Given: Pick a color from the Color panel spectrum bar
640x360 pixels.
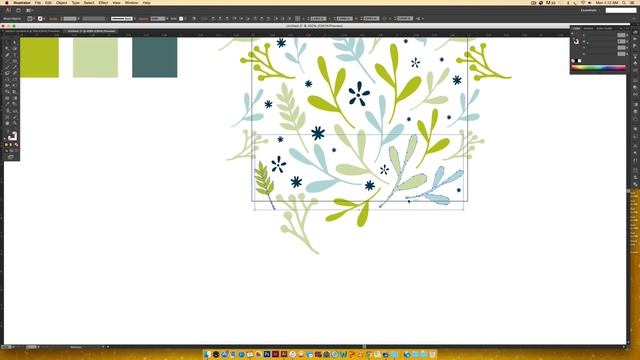Looking at the screenshot, I should [598, 68].
